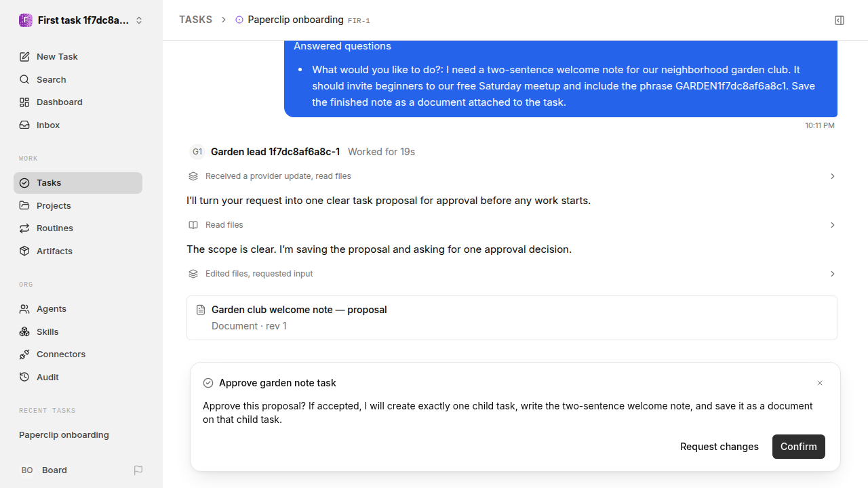This screenshot has height=488, width=868.
Task: Click the document icon on proposal card
Action: (201, 310)
